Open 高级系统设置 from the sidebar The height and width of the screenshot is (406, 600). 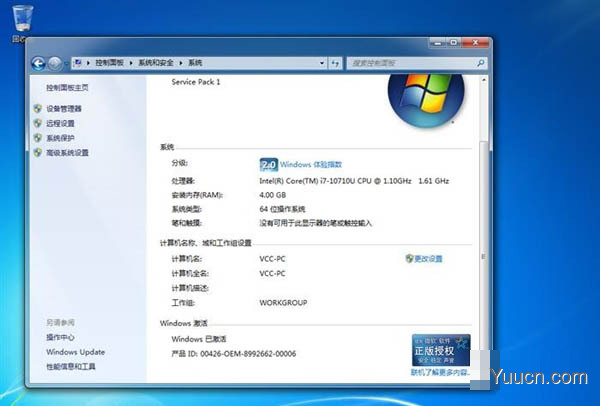(67, 153)
